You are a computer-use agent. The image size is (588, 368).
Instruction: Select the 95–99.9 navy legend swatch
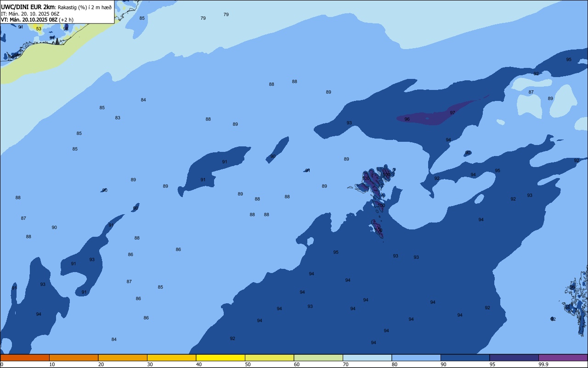(x=514, y=357)
